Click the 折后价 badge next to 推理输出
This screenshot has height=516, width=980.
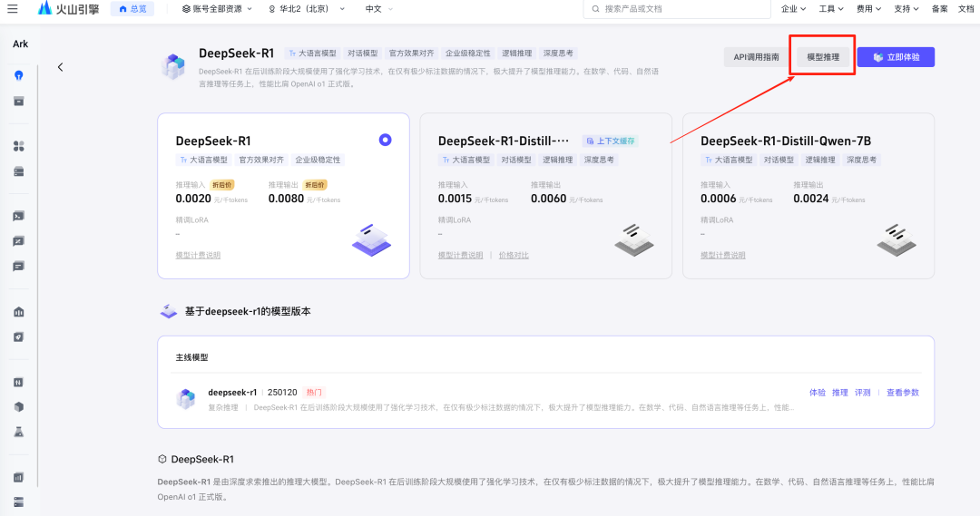click(315, 185)
